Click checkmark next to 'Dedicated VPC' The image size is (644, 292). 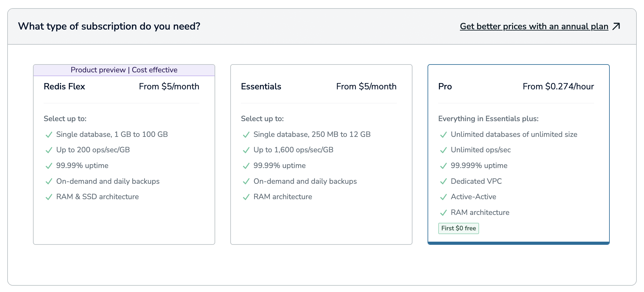(x=443, y=182)
